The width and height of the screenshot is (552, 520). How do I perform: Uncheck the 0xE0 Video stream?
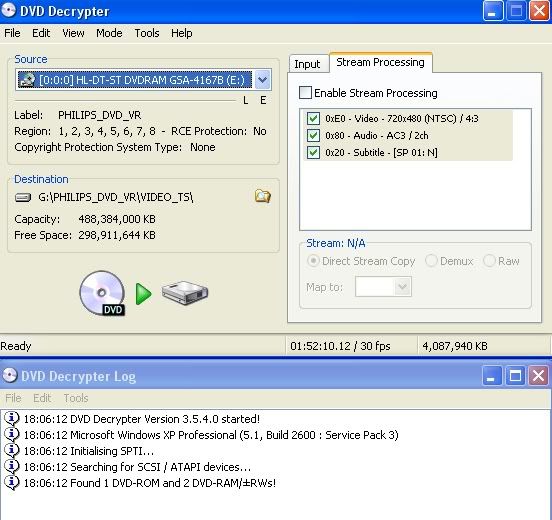click(313, 118)
